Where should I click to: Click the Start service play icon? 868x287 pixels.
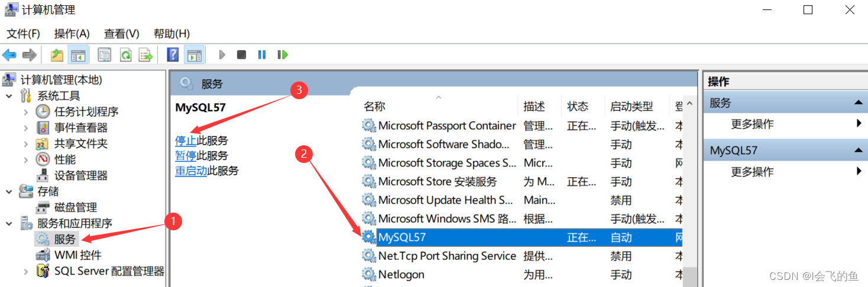[222, 55]
